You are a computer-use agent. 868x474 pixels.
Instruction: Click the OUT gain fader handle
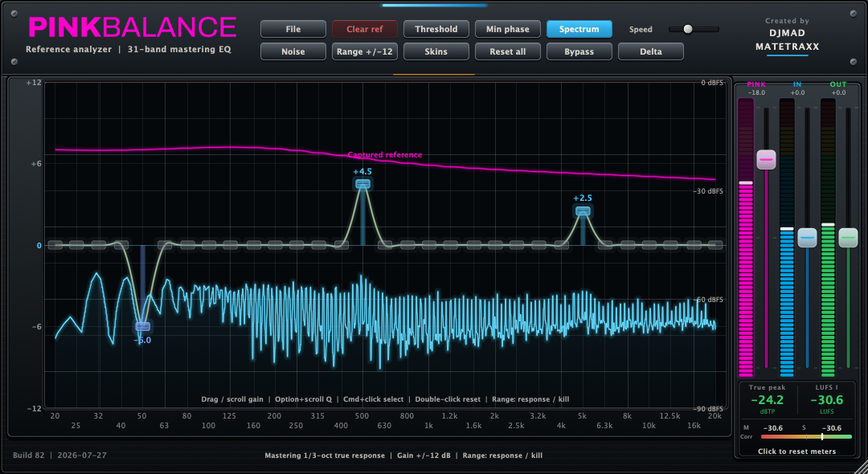pos(848,238)
